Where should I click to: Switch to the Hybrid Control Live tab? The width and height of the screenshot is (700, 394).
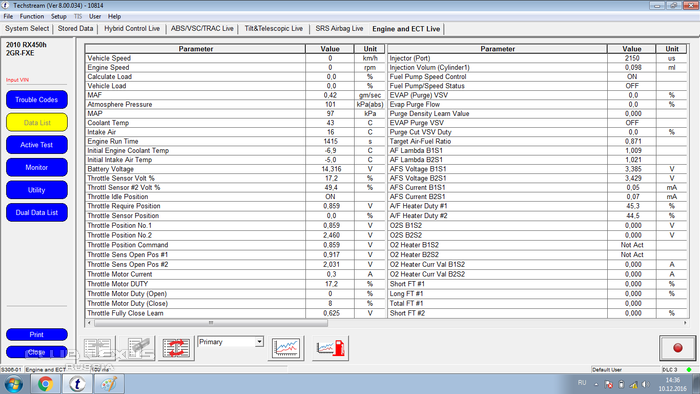(132, 29)
